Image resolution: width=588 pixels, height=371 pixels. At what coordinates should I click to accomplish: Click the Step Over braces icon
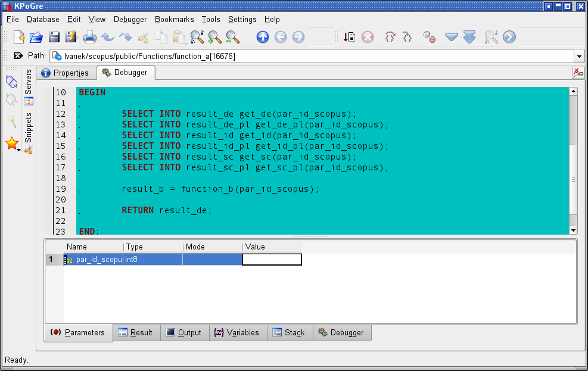pyautogui.click(x=390, y=37)
